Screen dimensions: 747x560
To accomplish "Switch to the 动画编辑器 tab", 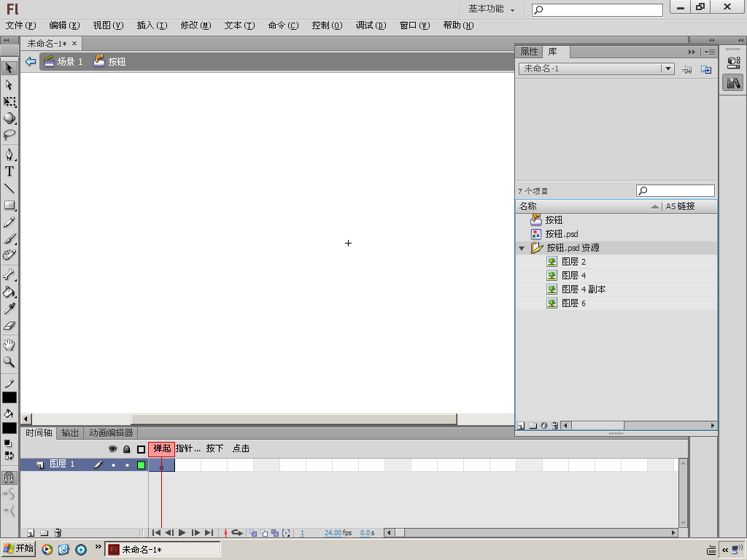I will 111,433.
